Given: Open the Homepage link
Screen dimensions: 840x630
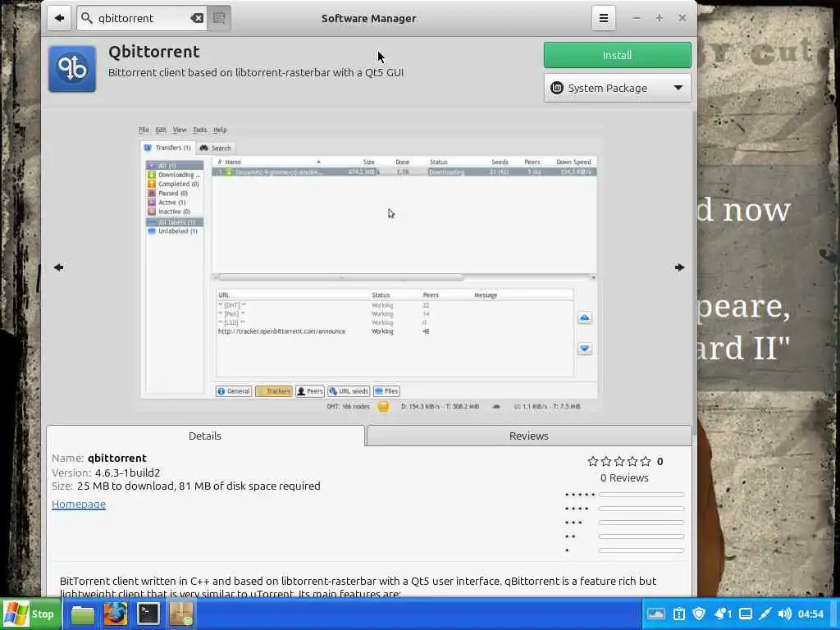Looking at the screenshot, I should (79, 504).
